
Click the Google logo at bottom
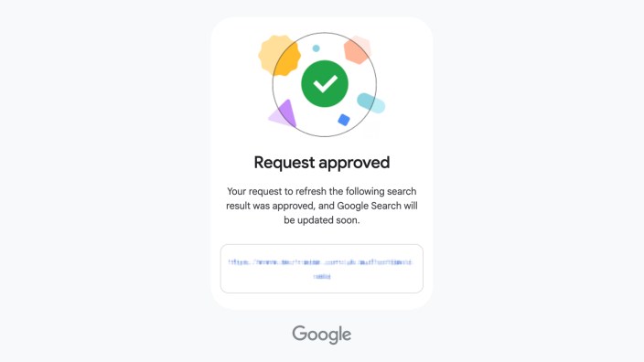(x=322, y=335)
